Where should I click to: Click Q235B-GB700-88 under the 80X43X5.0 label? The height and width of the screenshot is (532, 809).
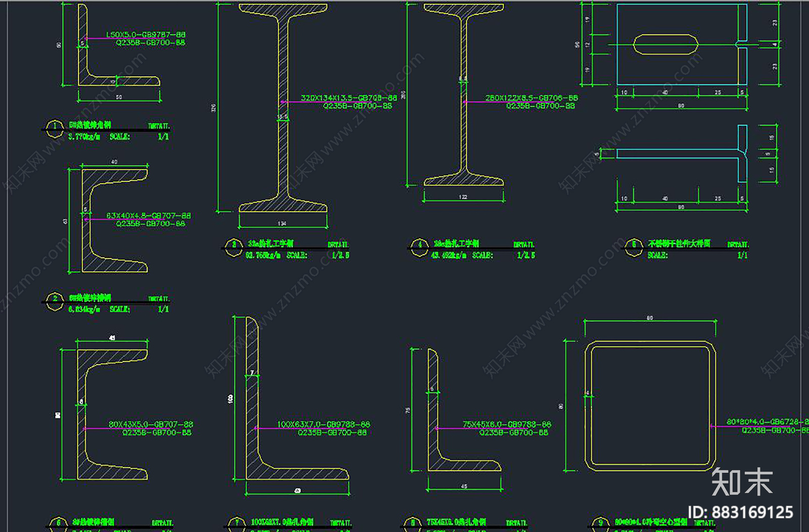pos(157,432)
